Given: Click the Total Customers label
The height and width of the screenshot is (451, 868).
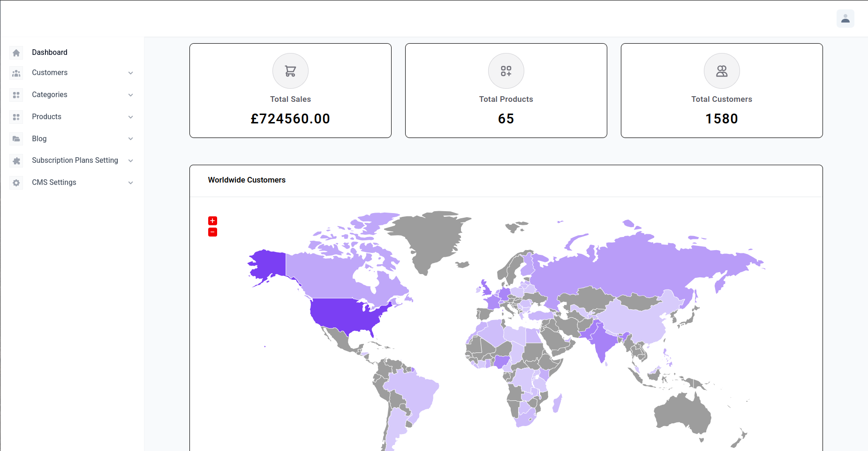Looking at the screenshot, I should 722,99.
